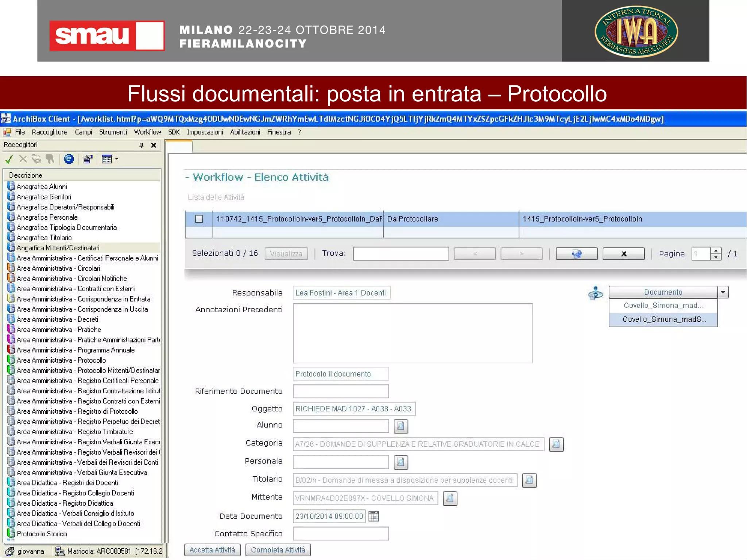
Task: Click the lookup icon next to Titolario
Action: pyautogui.click(x=529, y=480)
